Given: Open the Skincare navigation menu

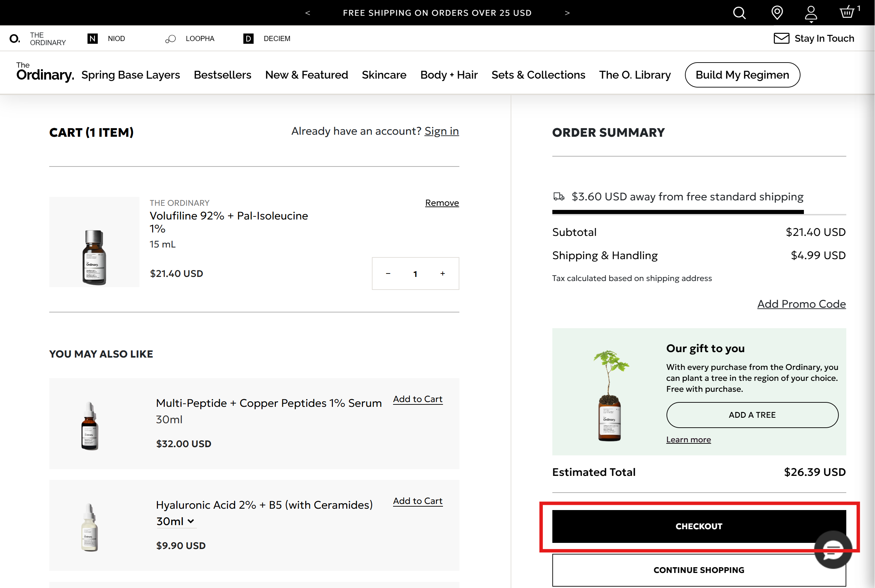Looking at the screenshot, I should pyautogui.click(x=384, y=75).
